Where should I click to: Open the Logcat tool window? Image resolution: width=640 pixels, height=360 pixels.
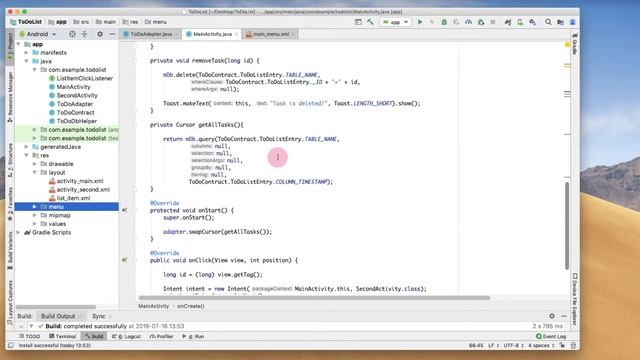click(127, 336)
